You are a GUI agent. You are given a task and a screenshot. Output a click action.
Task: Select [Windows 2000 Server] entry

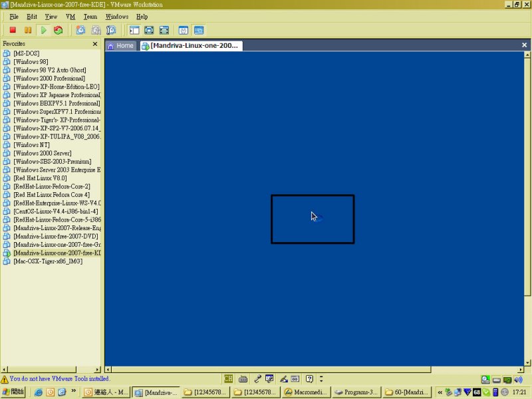coord(43,154)
